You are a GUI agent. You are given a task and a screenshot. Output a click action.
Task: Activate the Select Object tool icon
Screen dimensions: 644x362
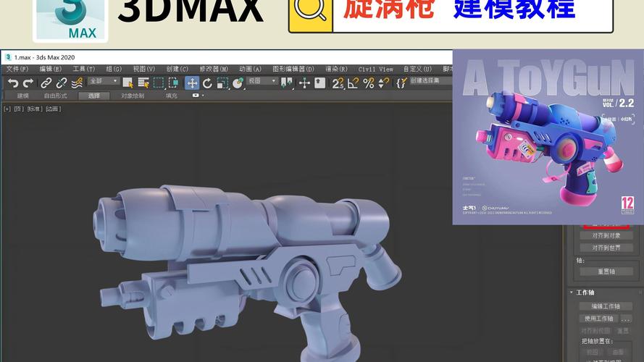click(127, 83)
